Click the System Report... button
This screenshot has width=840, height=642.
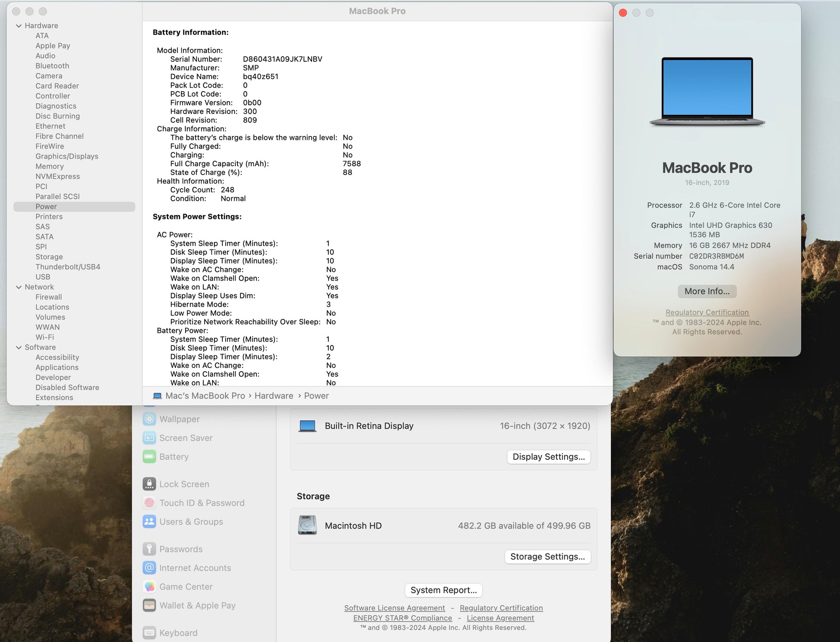coord(443,590)
